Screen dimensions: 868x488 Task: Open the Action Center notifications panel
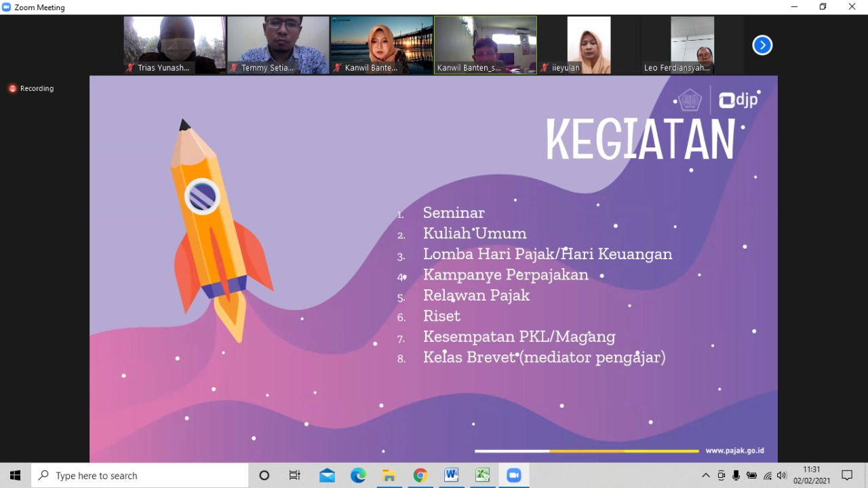click(847, 475)
